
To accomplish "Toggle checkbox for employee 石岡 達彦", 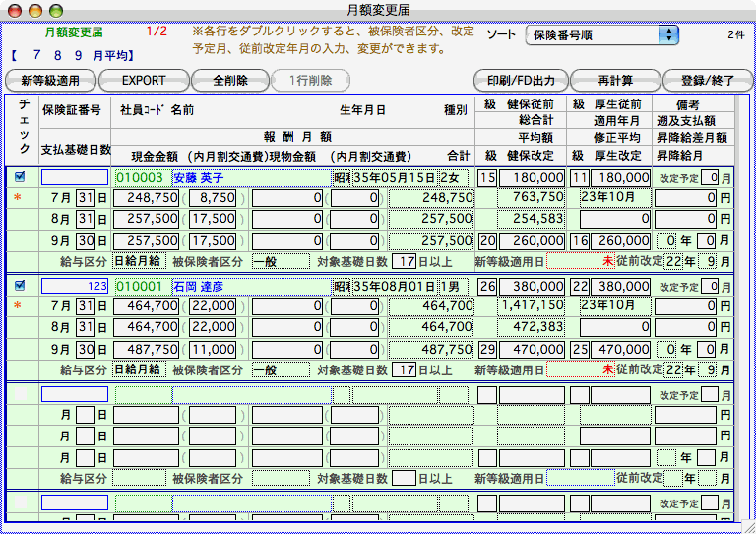I will click(21, 285).
